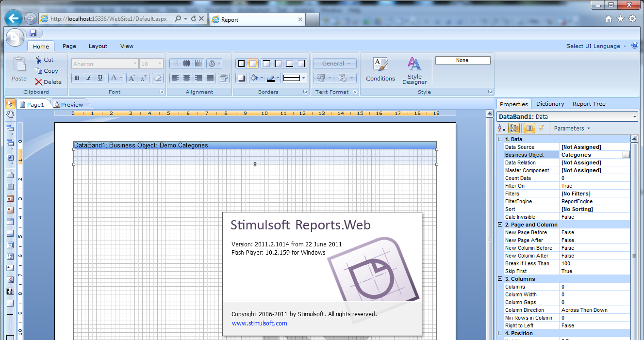Open the General text format dropdown

[x=335, y=64]
